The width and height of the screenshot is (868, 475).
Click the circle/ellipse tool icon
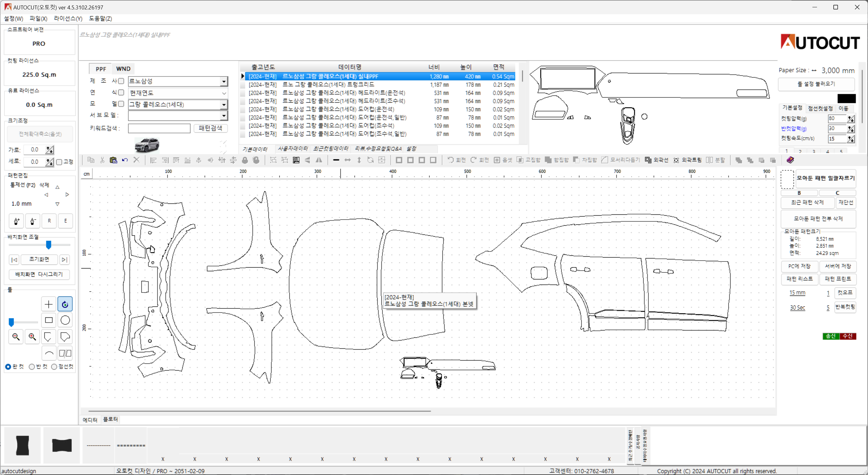[66, 321]
